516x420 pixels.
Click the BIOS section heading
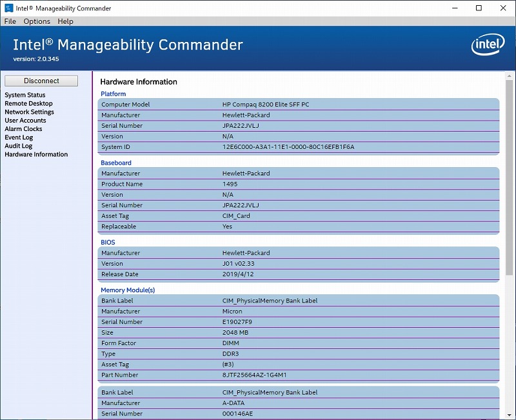pyautogui.click(x=108, y=242)
